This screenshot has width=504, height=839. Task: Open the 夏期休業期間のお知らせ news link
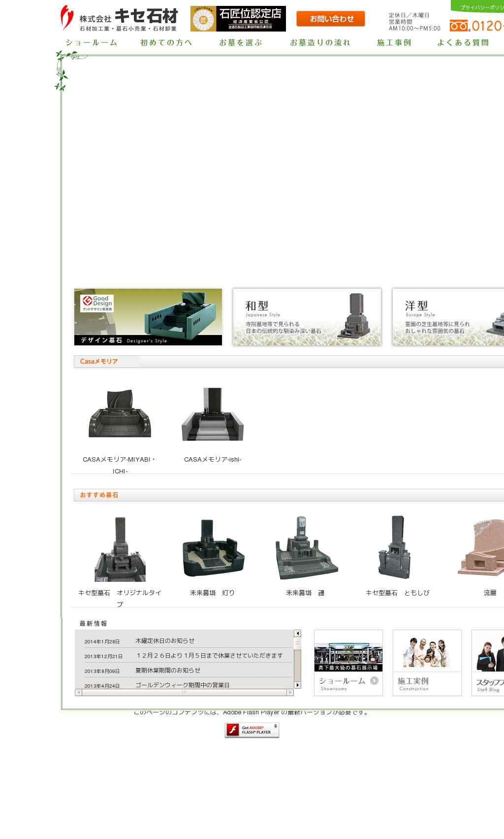[x=168, y=670]
